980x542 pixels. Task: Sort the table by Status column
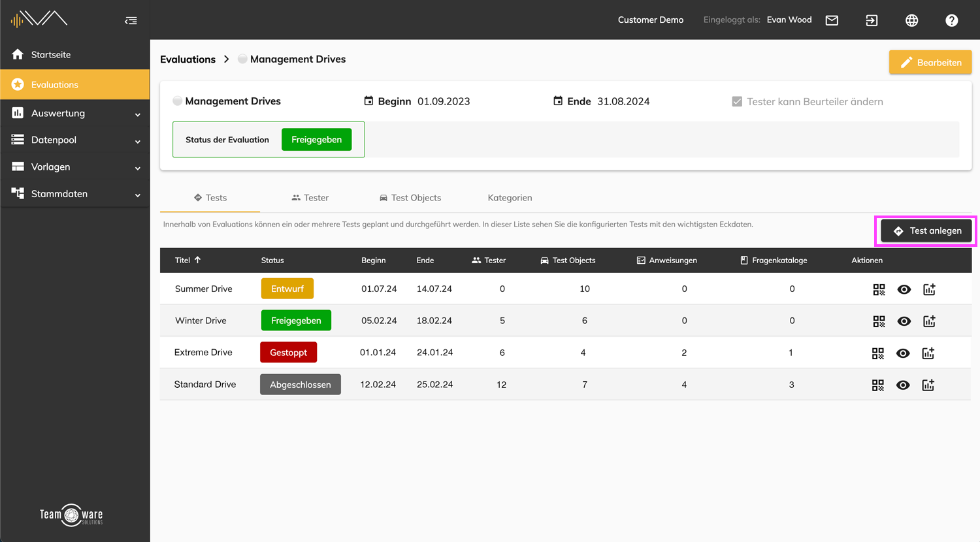pos(272,260)
